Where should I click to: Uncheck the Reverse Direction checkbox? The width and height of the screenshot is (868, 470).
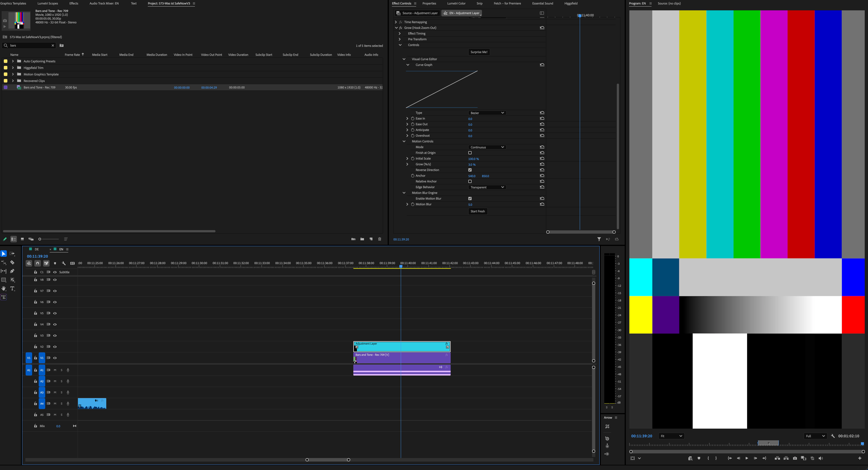tap(470, 170)
